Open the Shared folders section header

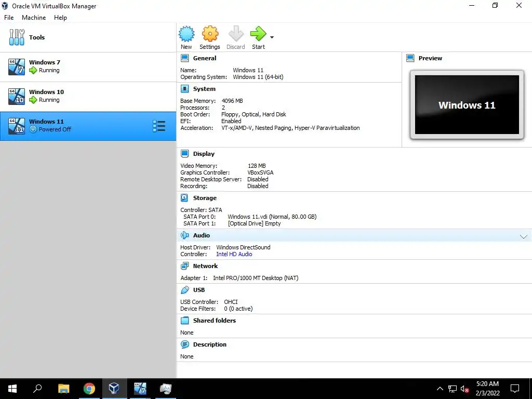pos(215,321)
